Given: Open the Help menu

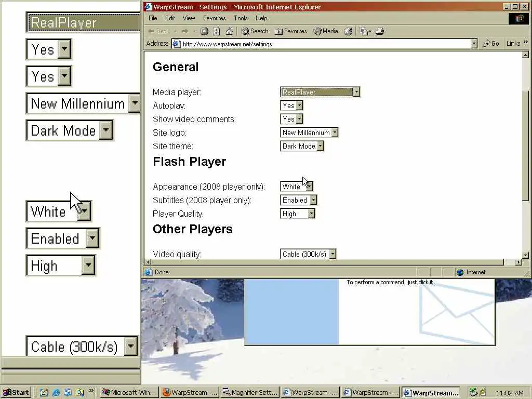Looking at the screenshot, I should [261, 18].
